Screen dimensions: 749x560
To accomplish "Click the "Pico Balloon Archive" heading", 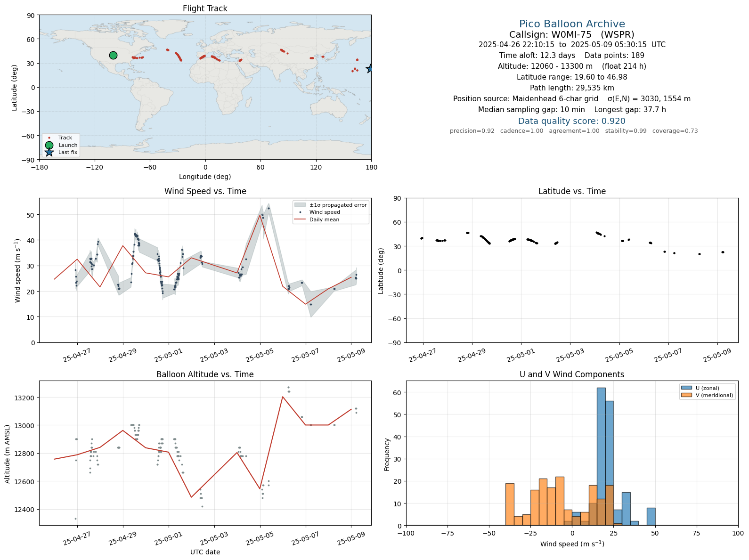I will coord(572,24).
